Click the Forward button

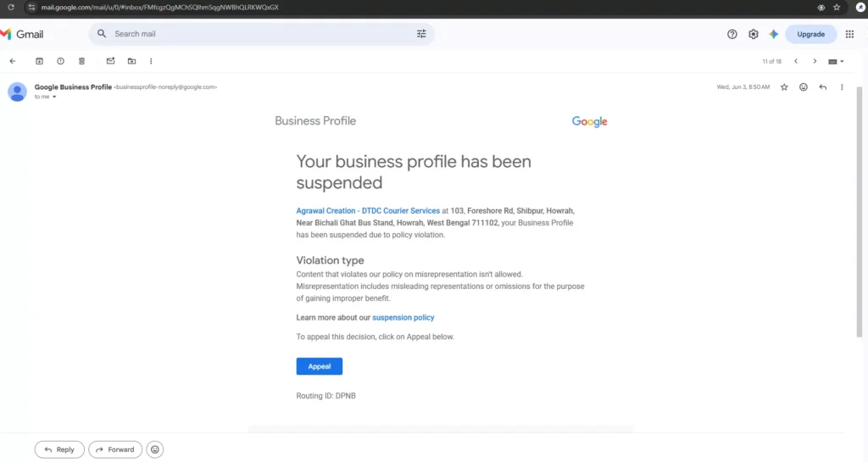coord(115,450)
